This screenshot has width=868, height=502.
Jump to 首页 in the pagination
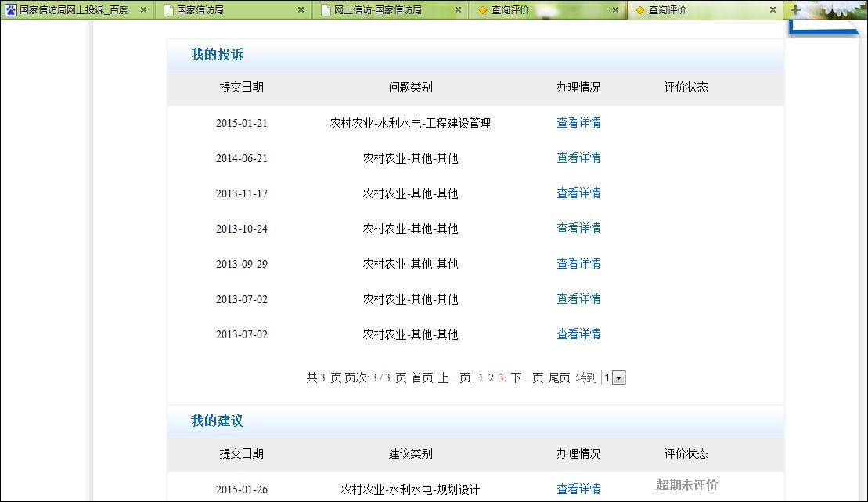pos(422,378)
